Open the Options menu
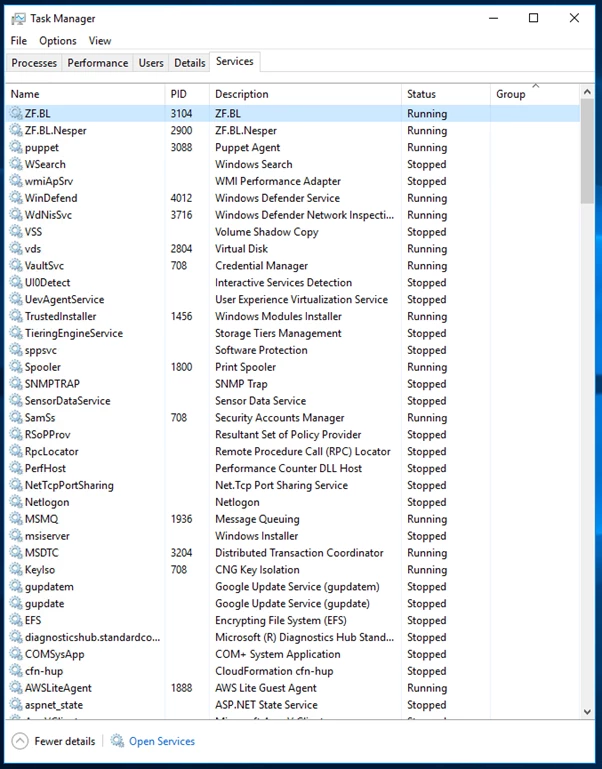Viewport: 602px width, 769px height. coord(58,41)
